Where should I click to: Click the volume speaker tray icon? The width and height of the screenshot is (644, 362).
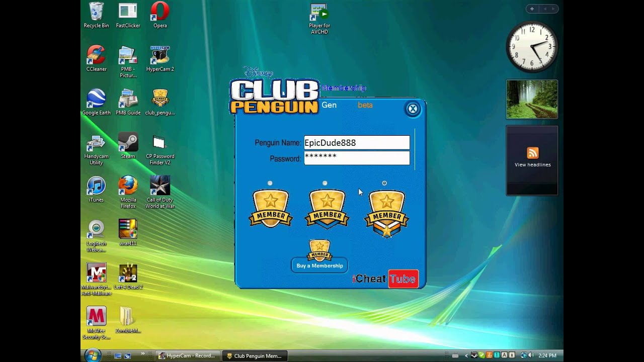click(x=531, y=355)
